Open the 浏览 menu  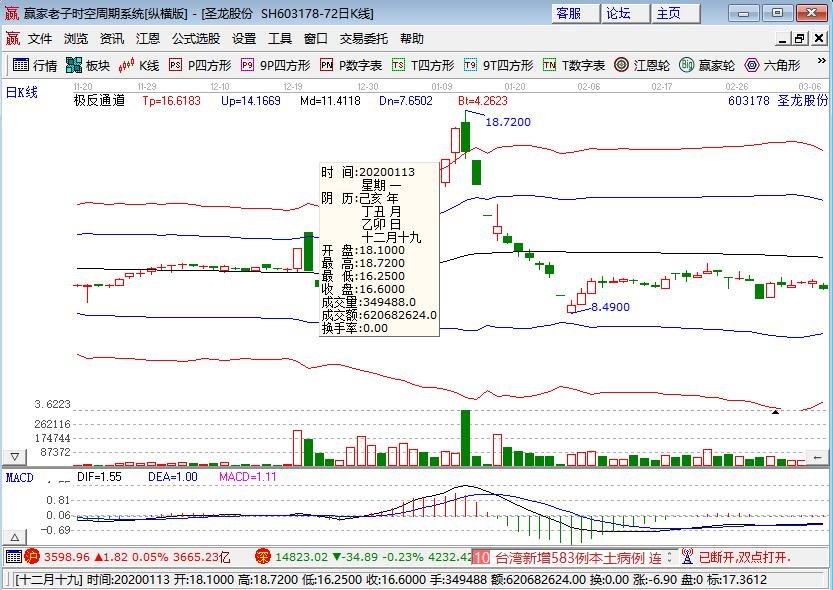(76, 39)
